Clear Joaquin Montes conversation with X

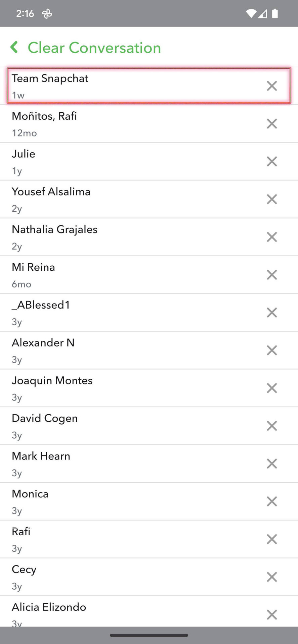272,388
